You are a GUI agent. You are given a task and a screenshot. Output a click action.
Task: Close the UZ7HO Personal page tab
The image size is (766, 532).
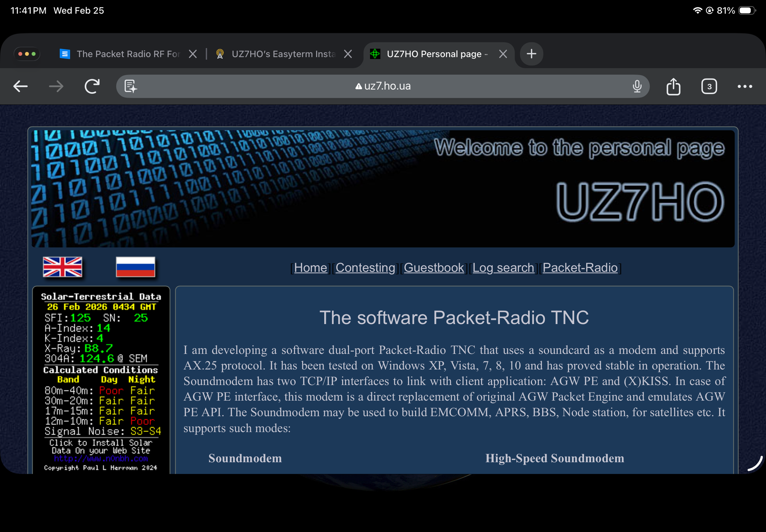503,54
